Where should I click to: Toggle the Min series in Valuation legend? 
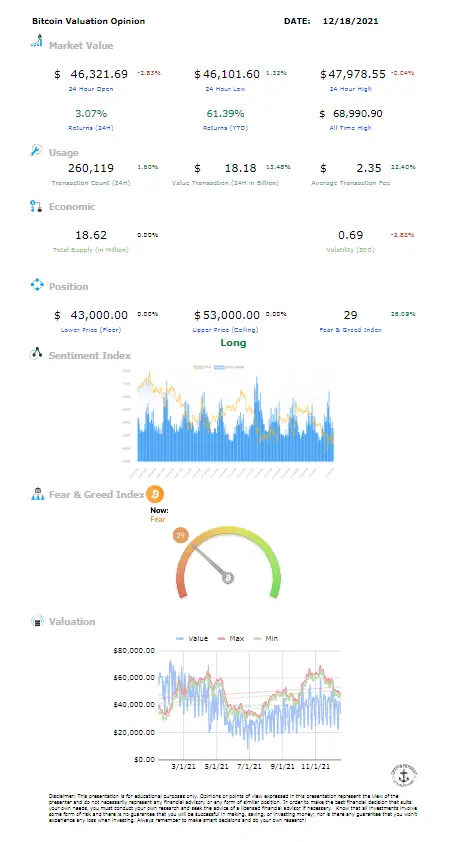265,638
